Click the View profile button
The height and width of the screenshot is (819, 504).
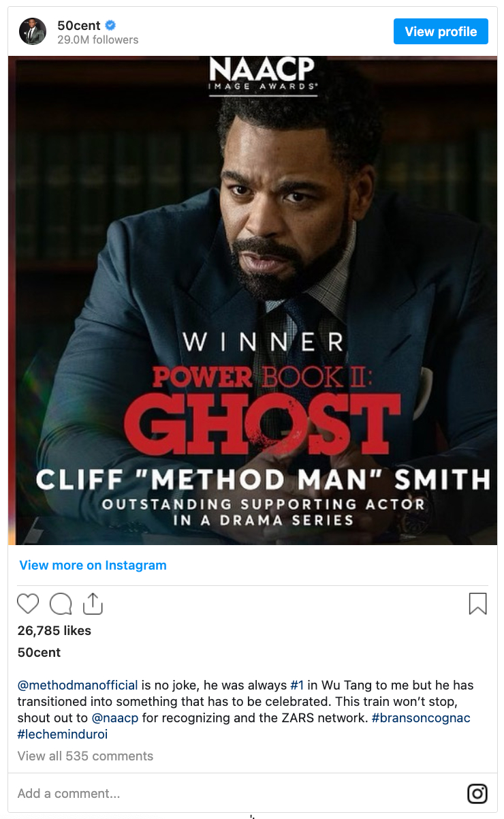pos(441,31)
